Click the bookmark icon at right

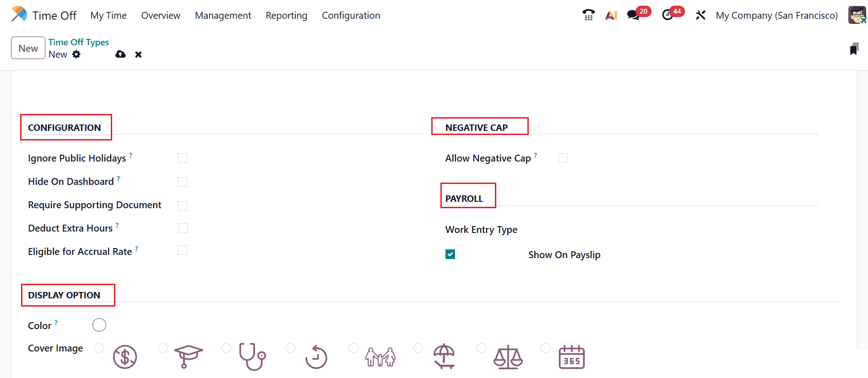pyautogui.click(x=854, y=49)
